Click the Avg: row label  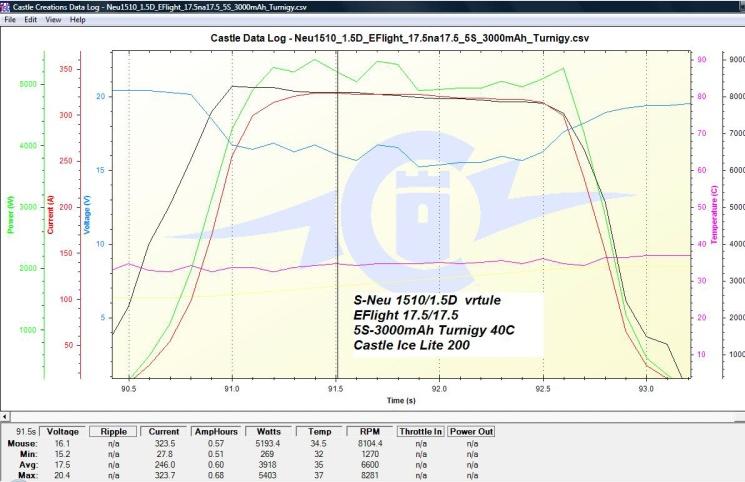point(29,465)
